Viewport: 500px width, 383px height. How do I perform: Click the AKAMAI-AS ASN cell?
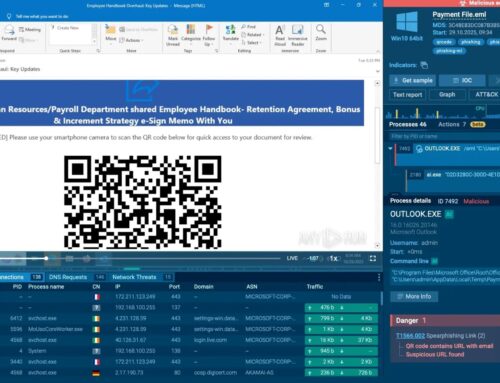coord(259,373)
